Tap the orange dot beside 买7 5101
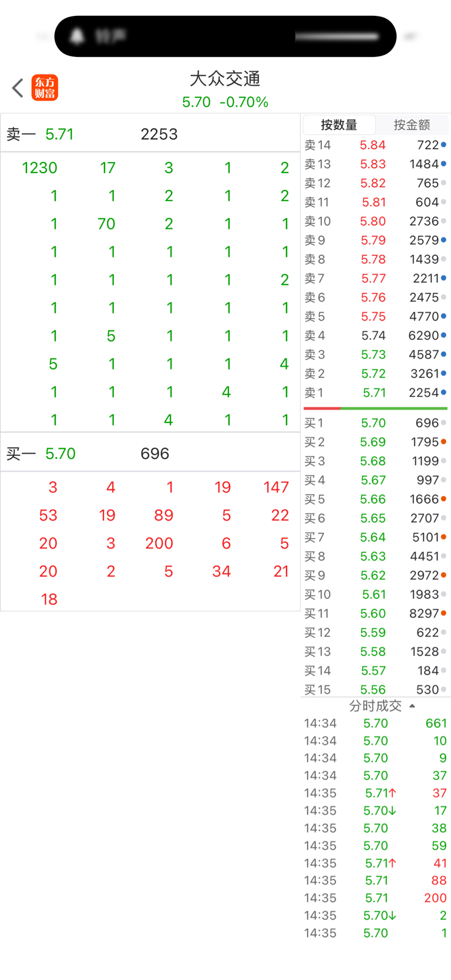This screenshot has height=980, width=451. (444, 537)
